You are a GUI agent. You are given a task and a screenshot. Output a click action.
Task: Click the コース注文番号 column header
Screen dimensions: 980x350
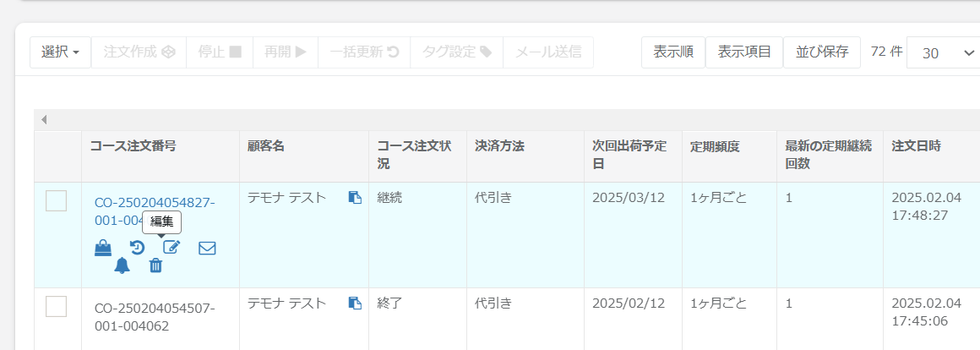[x=133, y=146]
